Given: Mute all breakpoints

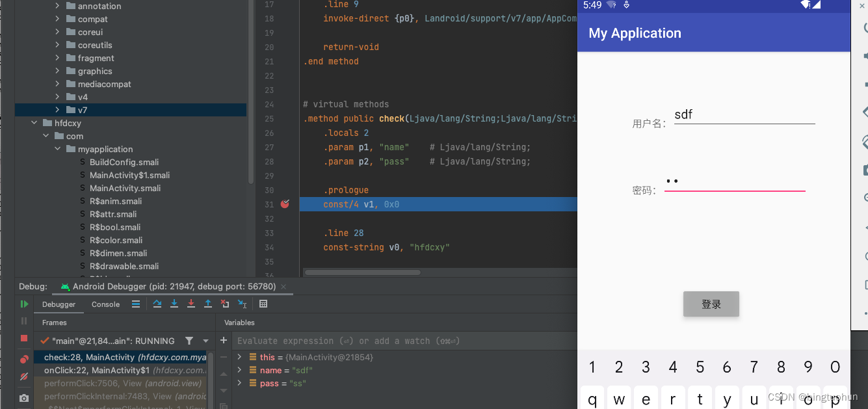Looking at the screenshot, I should [23, 376].
